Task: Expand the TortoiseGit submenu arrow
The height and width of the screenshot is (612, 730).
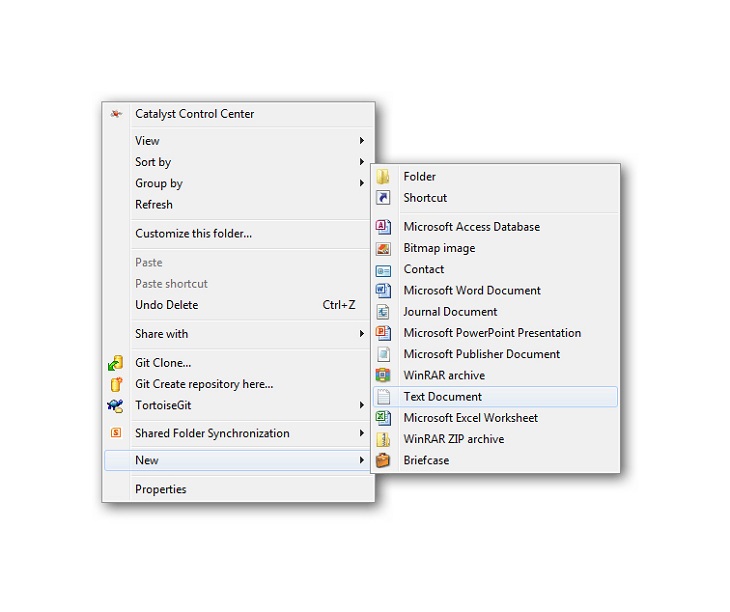Action: (x=362, y=405)
